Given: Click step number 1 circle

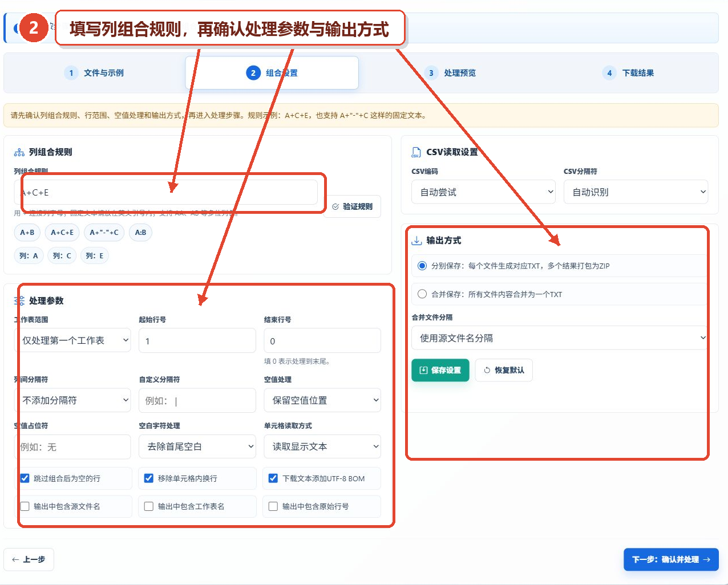Looking at the screenshot, I should coord(71,73).
